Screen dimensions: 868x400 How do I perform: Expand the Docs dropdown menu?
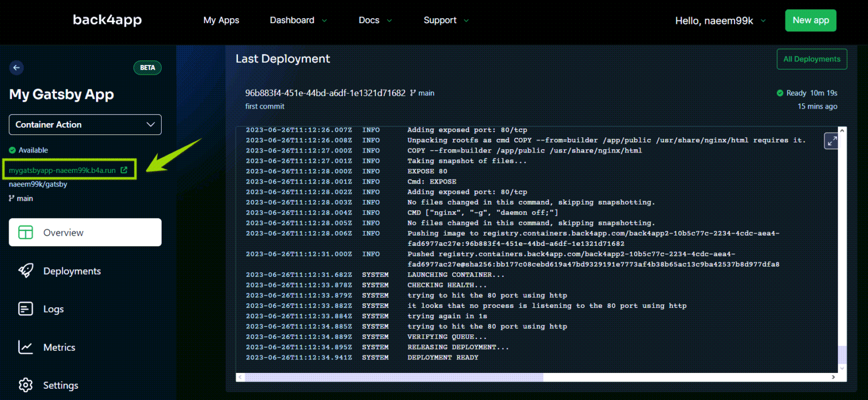point(376,20)
